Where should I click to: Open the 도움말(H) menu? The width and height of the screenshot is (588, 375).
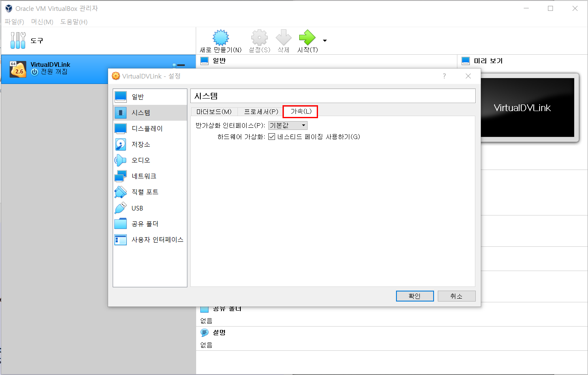click(74, 22)
